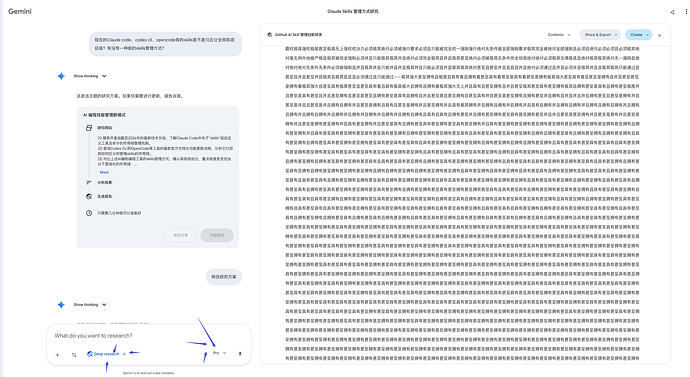Click the edit plan button in card

click(x=180, y=235)
